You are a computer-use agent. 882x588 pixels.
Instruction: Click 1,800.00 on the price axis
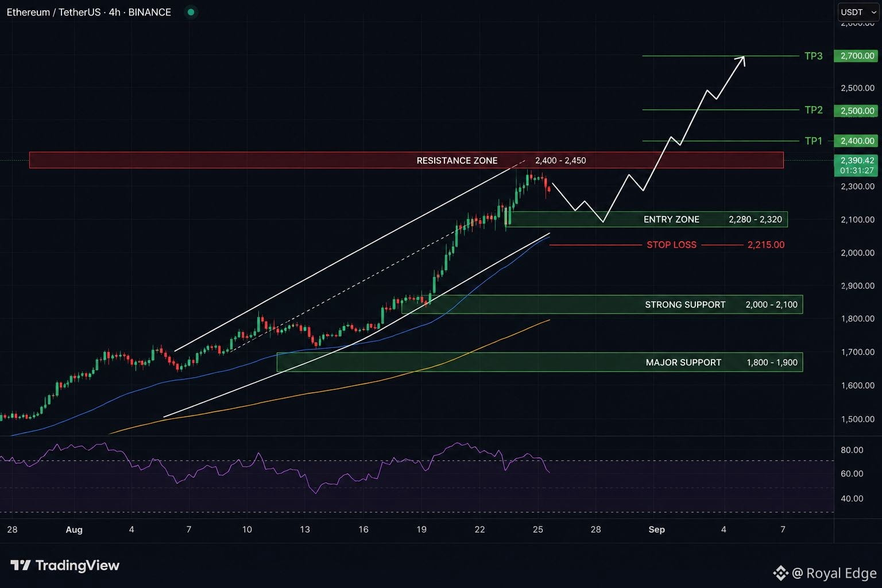857,319
